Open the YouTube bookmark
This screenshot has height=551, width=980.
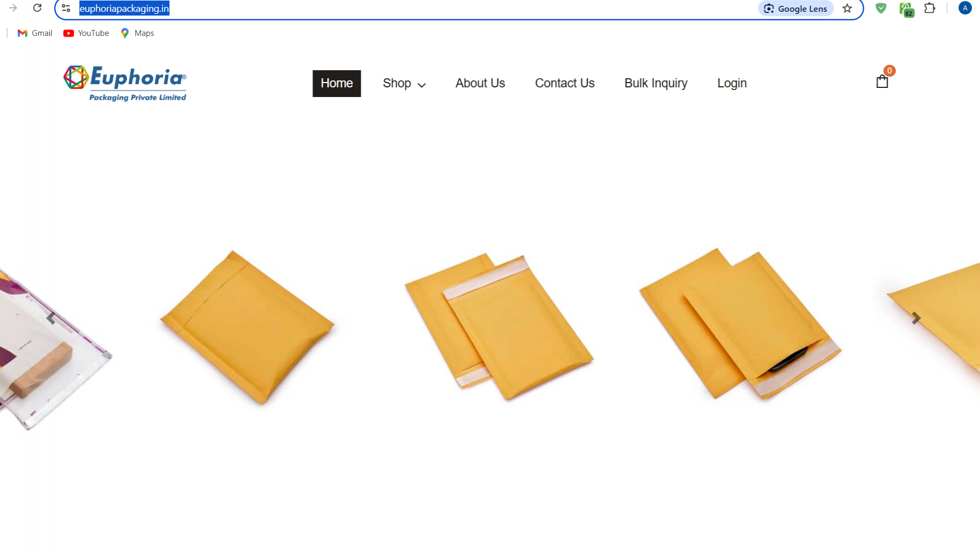point(86,33)
